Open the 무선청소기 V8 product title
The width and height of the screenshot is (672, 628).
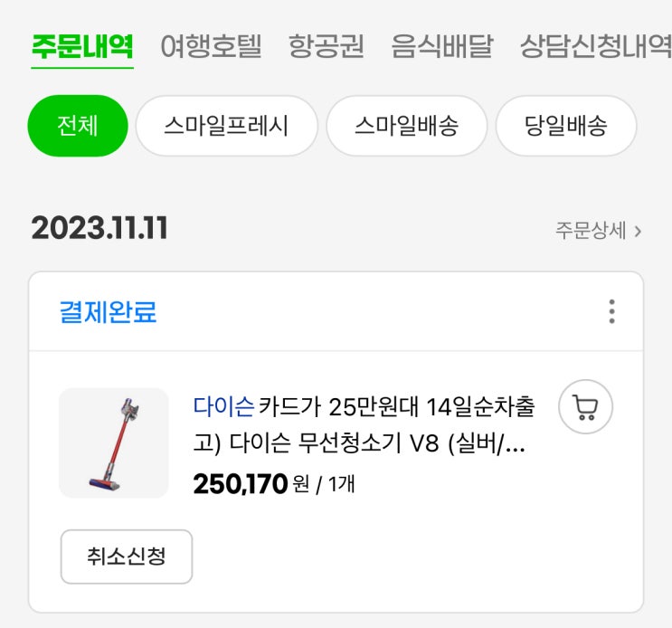[364, 424]
